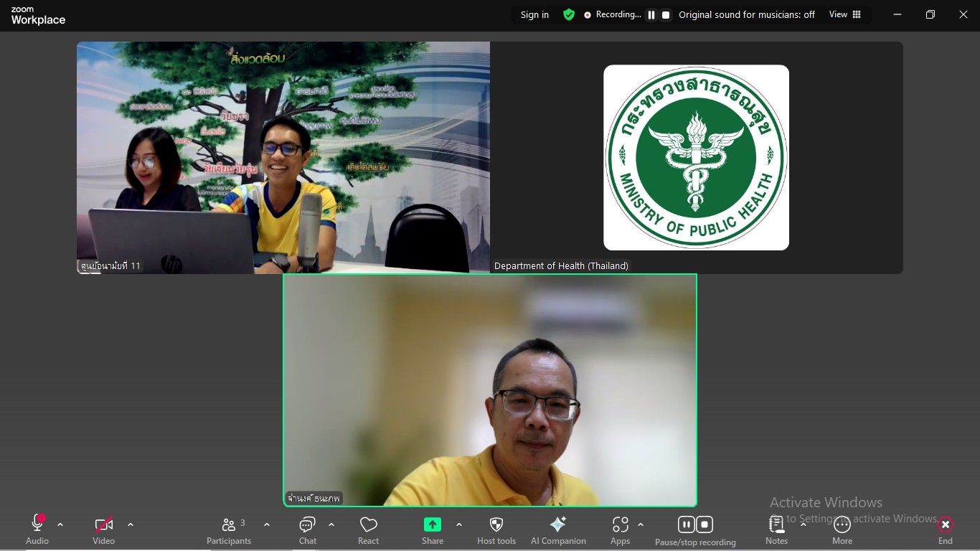This screenshot has width=980, height=551.
Task: Open the Participants panel
Action: pos(229,529)
